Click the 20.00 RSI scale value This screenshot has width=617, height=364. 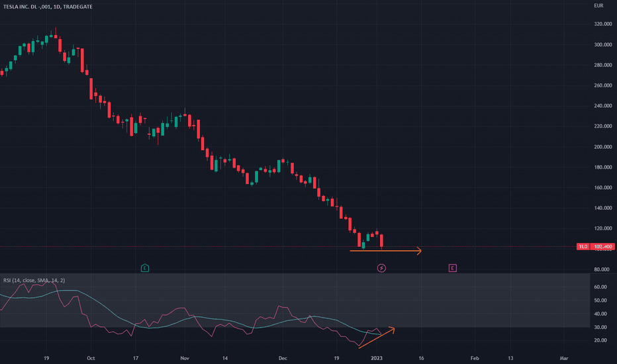point(600,340)
